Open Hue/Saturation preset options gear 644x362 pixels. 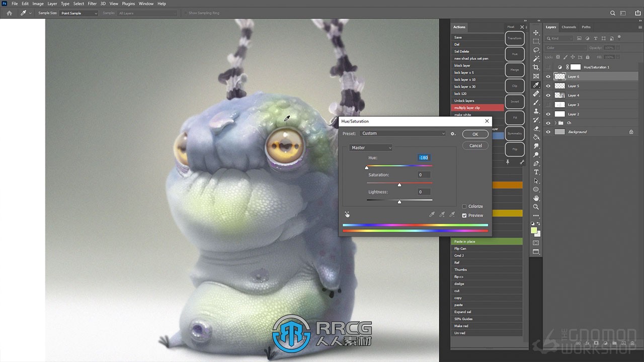453,134
